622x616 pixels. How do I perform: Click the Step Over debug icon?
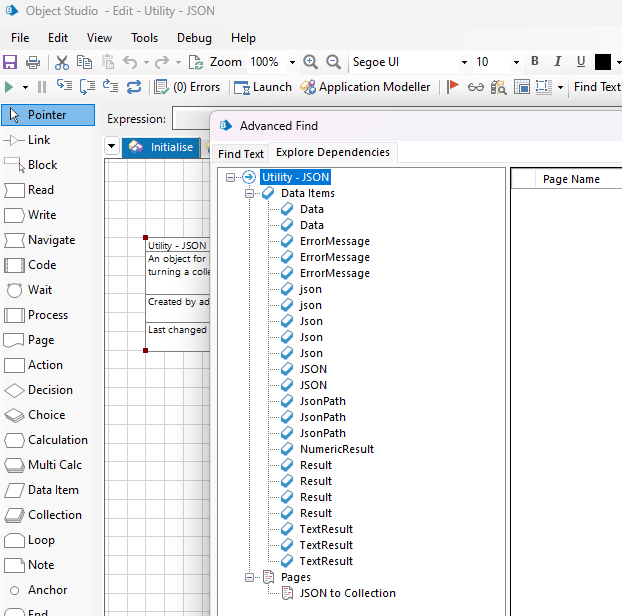tap(87, 87)
